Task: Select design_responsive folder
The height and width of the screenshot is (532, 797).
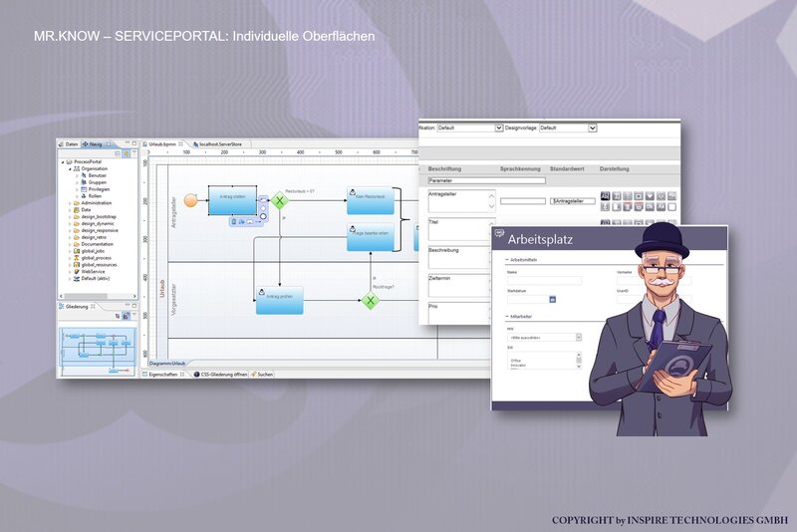Action: coord(96,231)
